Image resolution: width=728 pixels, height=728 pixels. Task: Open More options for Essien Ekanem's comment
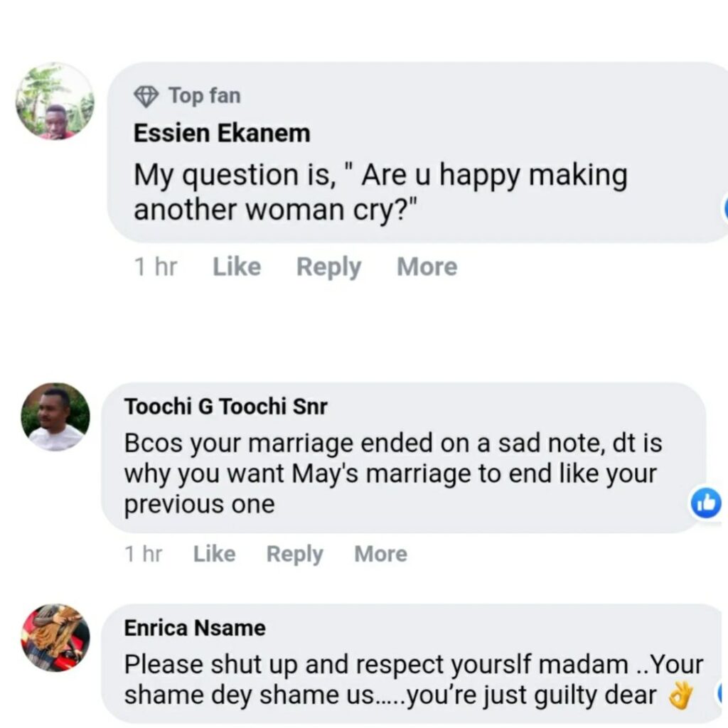pyautogui.click(x=427, y=267)
